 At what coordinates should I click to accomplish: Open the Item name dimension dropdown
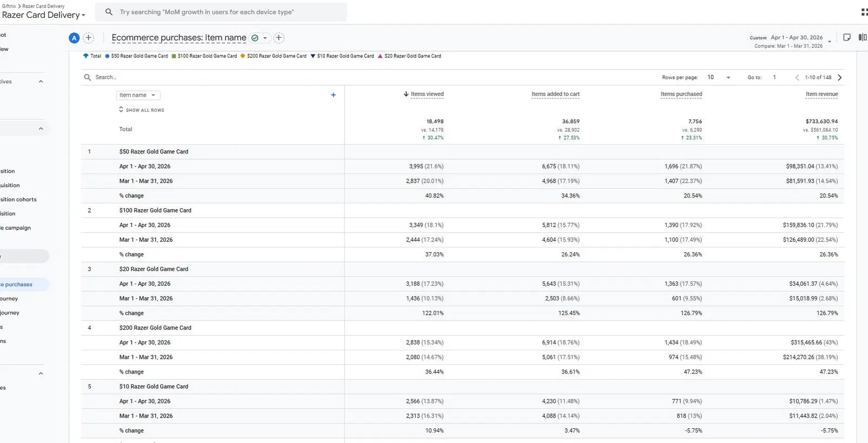click(x=138, y=95)
